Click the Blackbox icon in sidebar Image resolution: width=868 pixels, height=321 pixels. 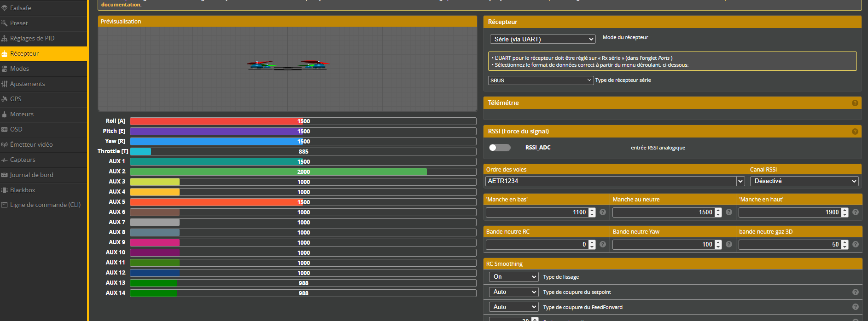tap(5, 190)
